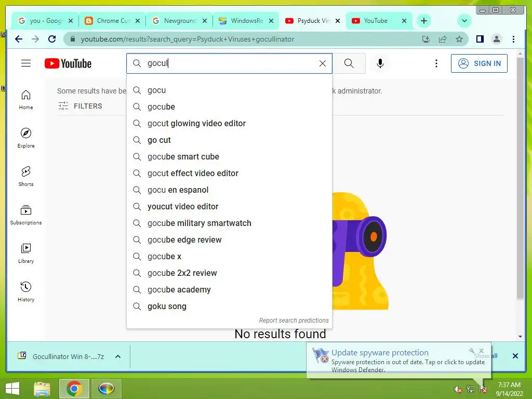Choose 'gocube military smartwatch' suggestion
The image size is (532, 399).
[229, 223]
